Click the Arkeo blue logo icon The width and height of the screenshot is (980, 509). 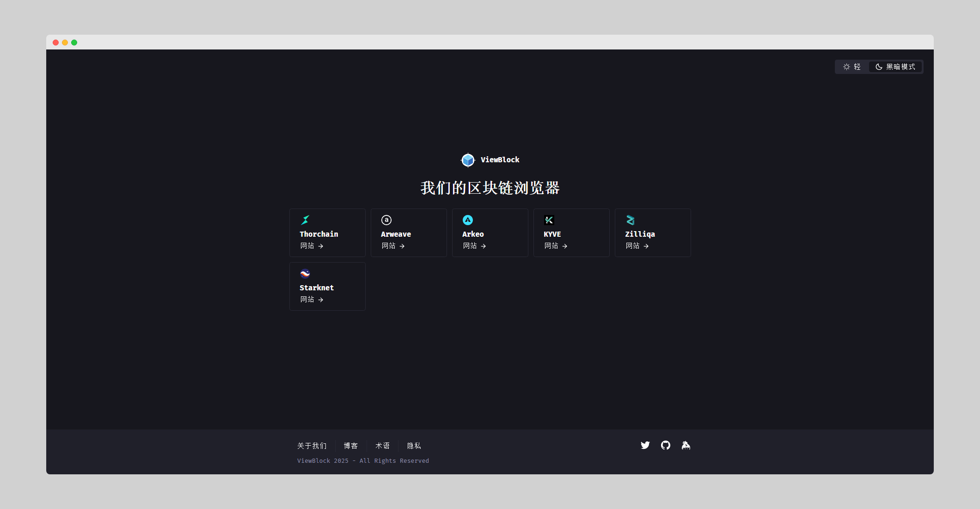tap(468, 220)
